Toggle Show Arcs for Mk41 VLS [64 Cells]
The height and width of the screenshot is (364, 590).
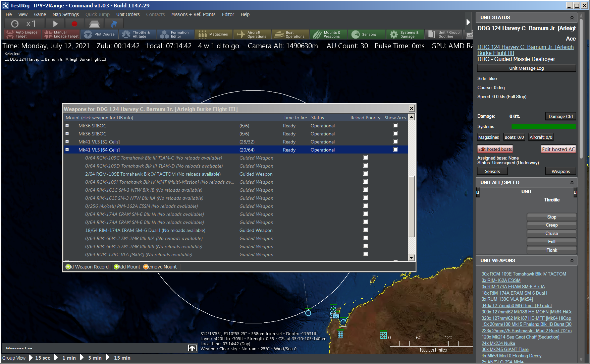[x=395, y=149]
